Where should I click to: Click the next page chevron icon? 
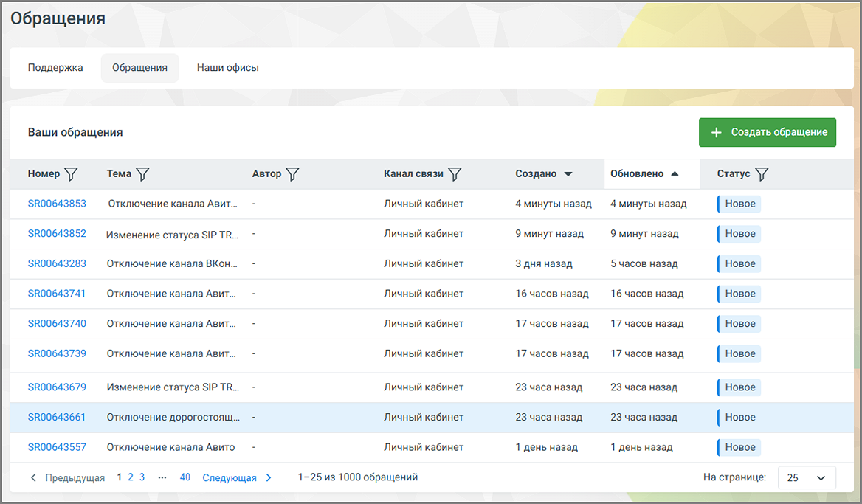(269, 477)
